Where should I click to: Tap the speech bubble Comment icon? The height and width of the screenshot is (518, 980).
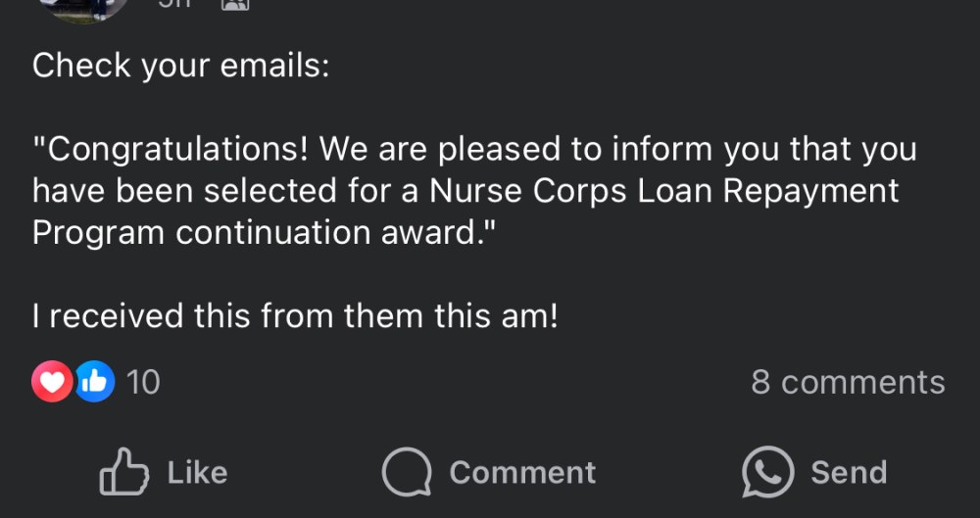407,472
